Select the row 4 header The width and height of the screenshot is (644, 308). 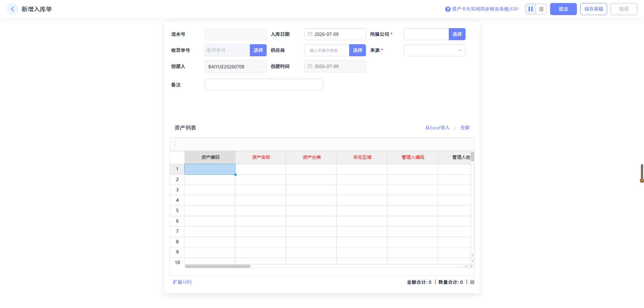point(177,200)
